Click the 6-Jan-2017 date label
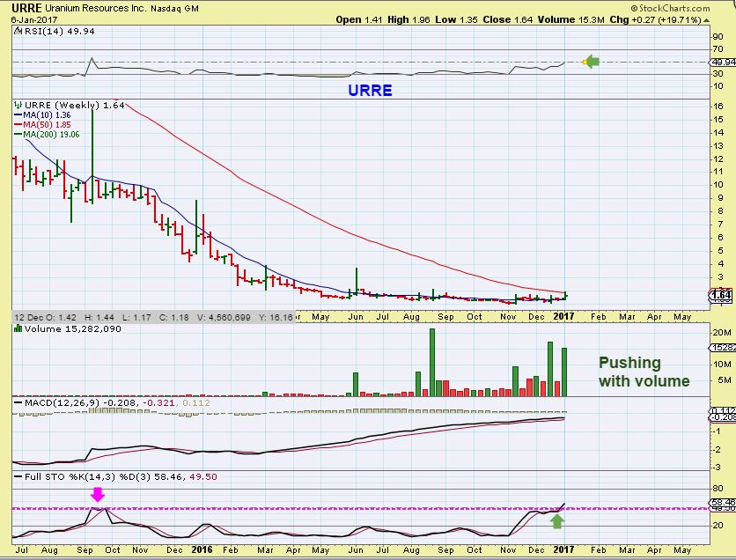Viewport: 736px width, 560px height. click(34, 19)
